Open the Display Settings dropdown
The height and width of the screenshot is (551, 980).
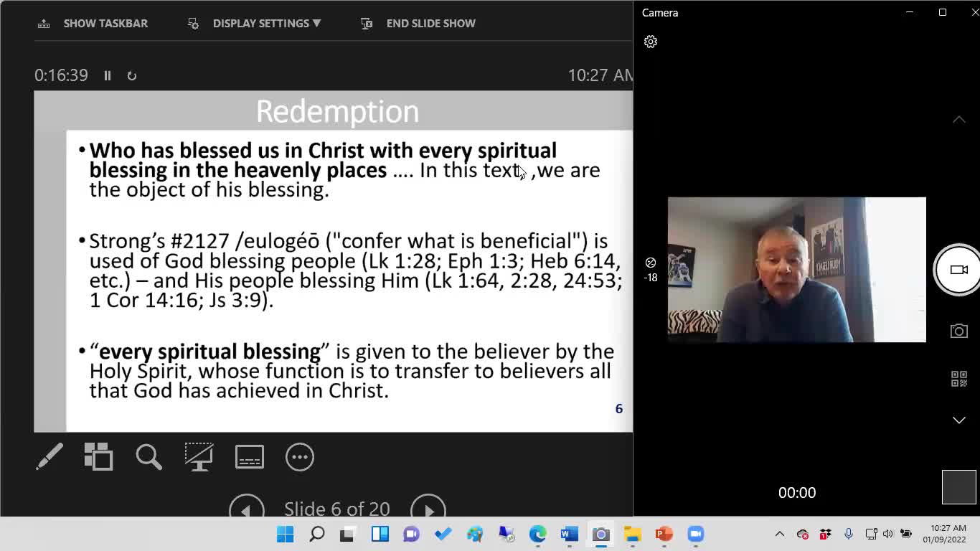click(254, 23)
